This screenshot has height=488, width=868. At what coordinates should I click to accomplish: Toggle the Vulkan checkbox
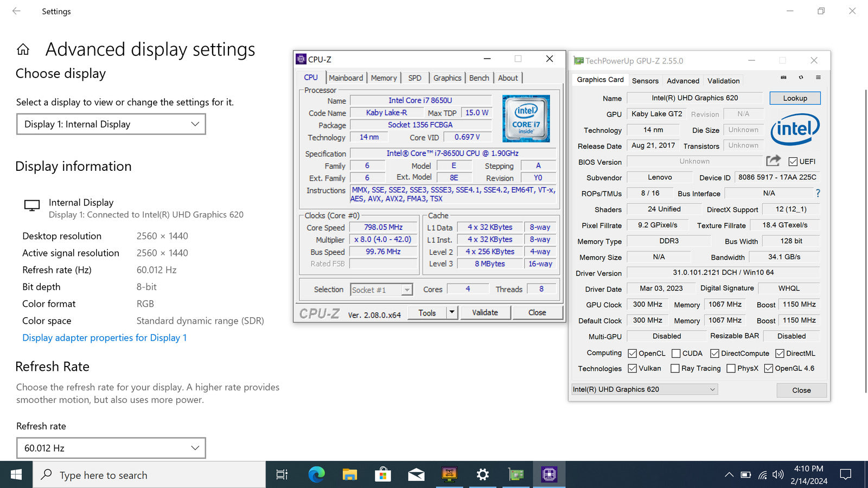pos(632,368)
